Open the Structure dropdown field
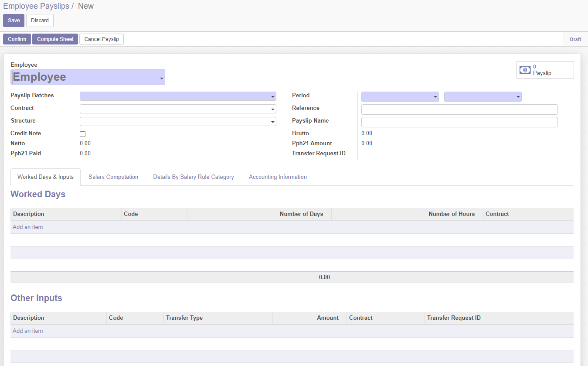 pos(178,122)
